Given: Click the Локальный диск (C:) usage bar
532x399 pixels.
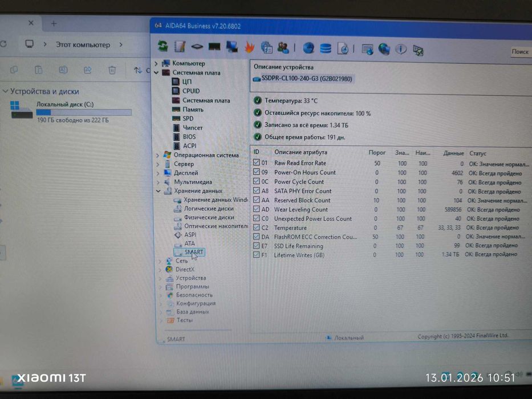Looking at the screenshot, I should (x=84, y=112).
